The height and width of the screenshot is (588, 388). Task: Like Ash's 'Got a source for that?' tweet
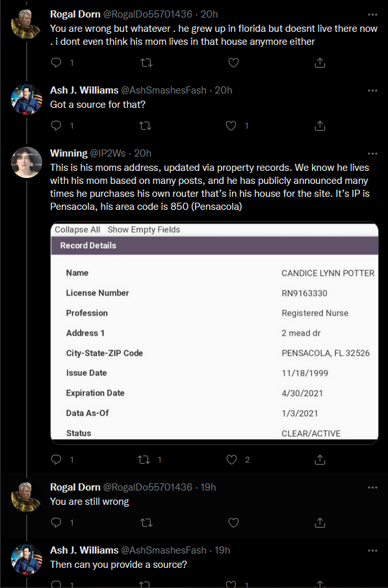click(x=231, y=125)
